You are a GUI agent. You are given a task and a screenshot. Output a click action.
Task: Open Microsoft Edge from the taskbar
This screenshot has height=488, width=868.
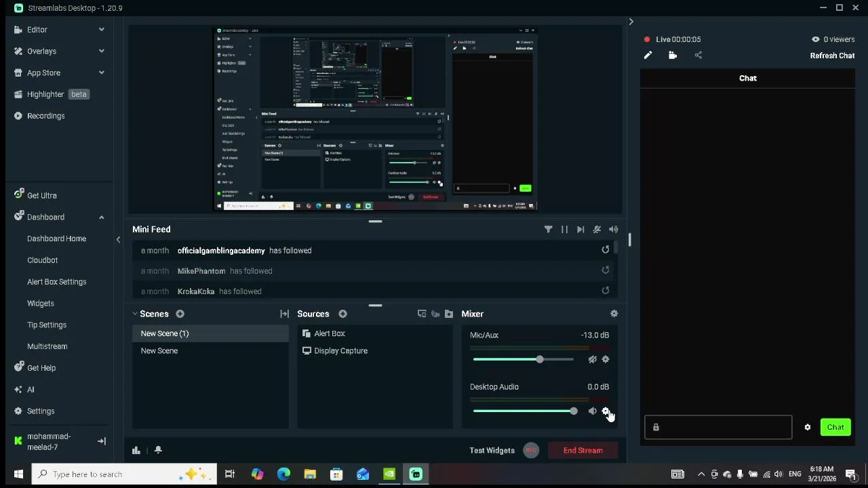283,474
